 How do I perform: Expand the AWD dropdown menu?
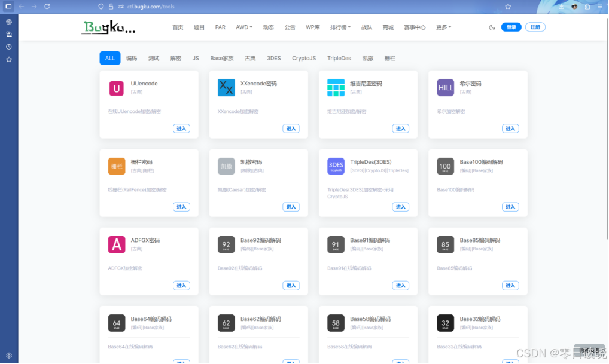pyautogui.click(x=244, y=27)
